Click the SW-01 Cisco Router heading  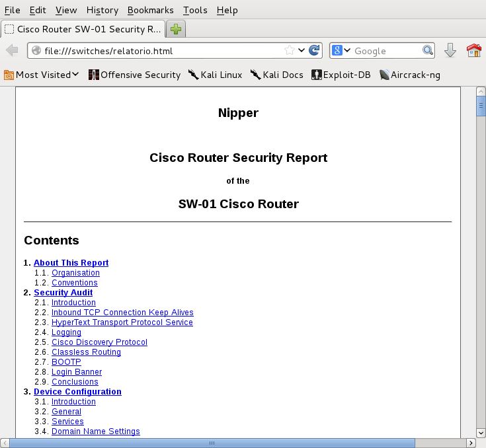click(238, 204)
